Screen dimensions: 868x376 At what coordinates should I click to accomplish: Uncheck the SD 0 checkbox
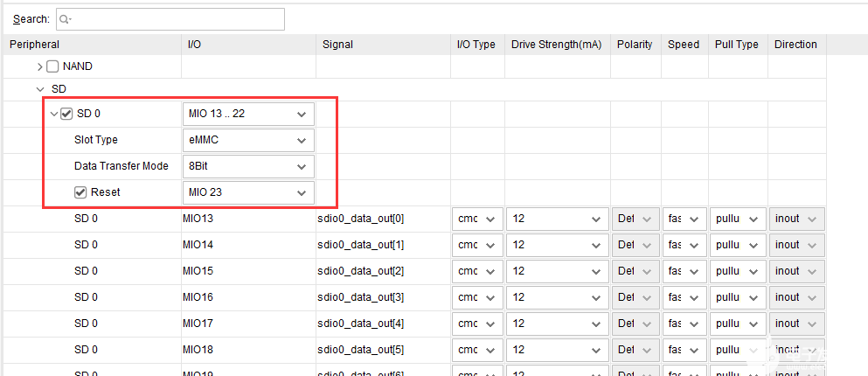pyautogui.click(x=66, y=114)
